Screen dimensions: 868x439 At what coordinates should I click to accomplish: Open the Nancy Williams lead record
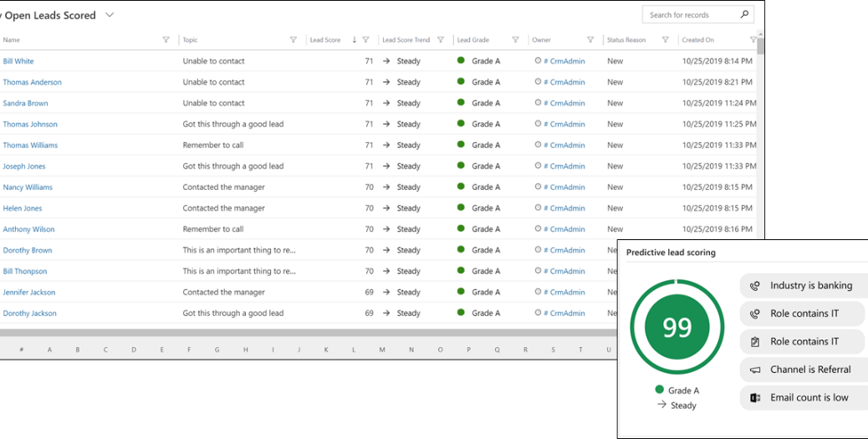28,187
